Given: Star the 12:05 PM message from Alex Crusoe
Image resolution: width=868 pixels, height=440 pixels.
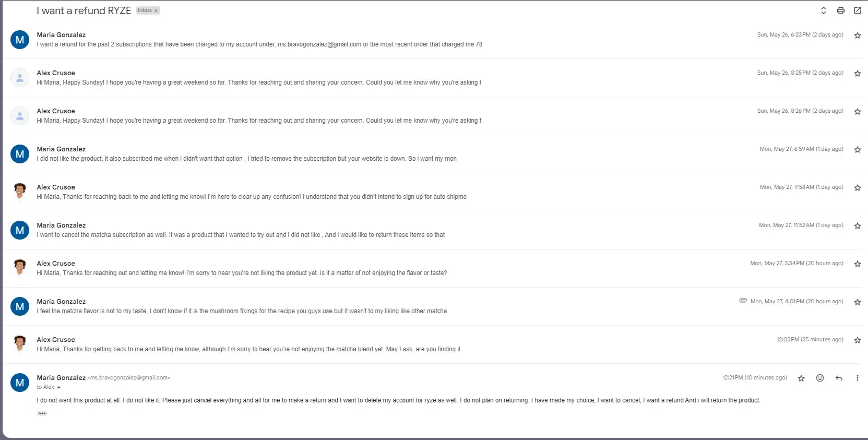Looking at the screenshot, I should [x=857, y=340].
